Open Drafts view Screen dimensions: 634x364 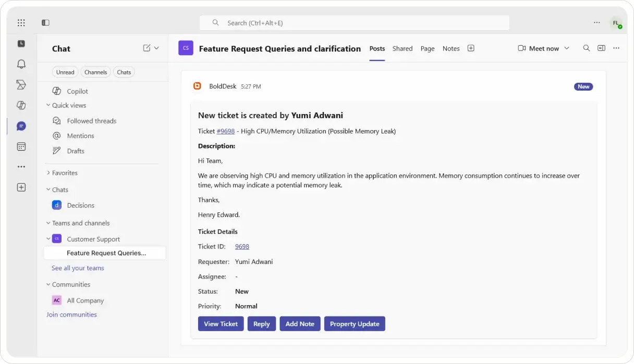[x=76, y=151]
